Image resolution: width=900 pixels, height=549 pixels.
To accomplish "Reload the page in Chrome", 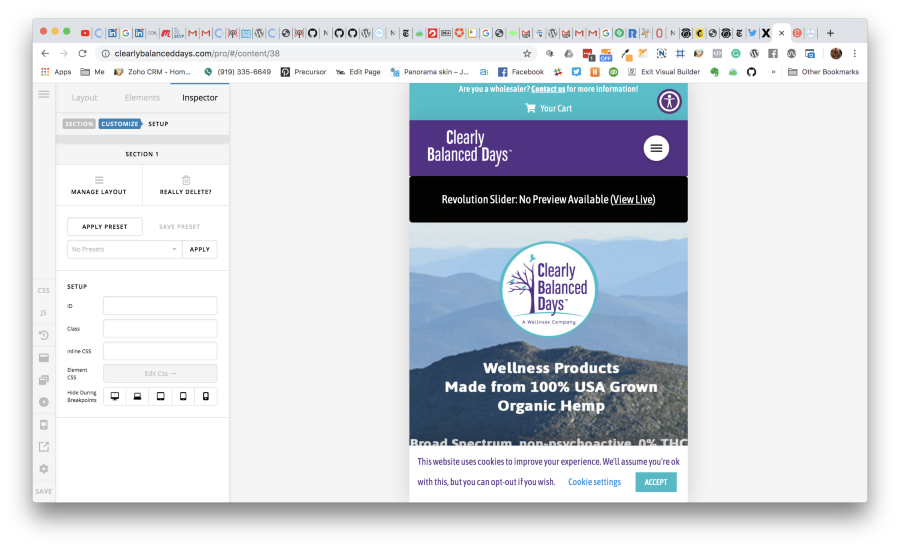I will tap(83, 53).
